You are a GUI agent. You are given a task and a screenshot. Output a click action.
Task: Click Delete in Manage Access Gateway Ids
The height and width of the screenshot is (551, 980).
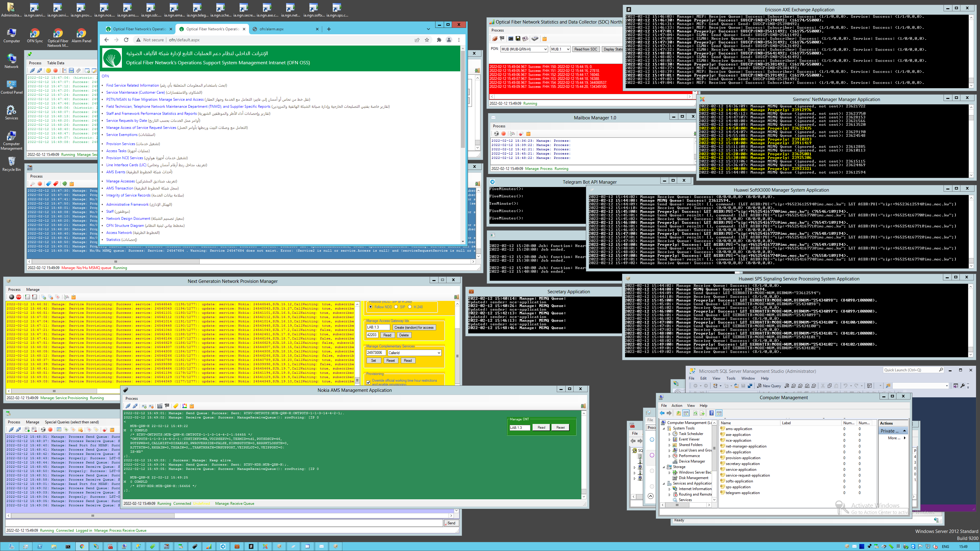click(x=404, y=335)
